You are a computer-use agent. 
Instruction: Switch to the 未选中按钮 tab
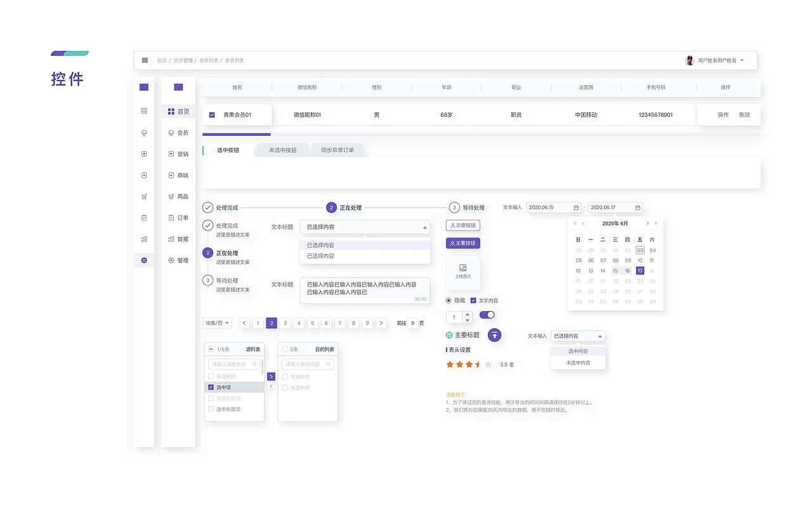point(283,150)
